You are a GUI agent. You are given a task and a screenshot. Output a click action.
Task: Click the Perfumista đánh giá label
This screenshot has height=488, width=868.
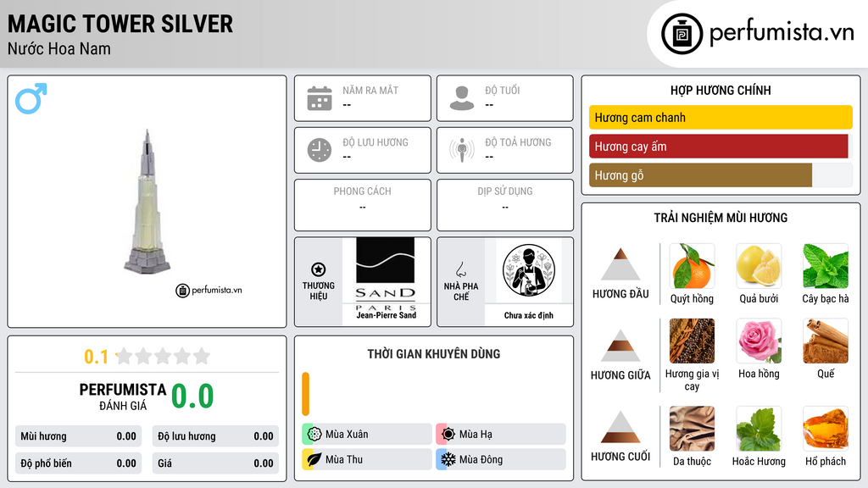pos(122,396)
